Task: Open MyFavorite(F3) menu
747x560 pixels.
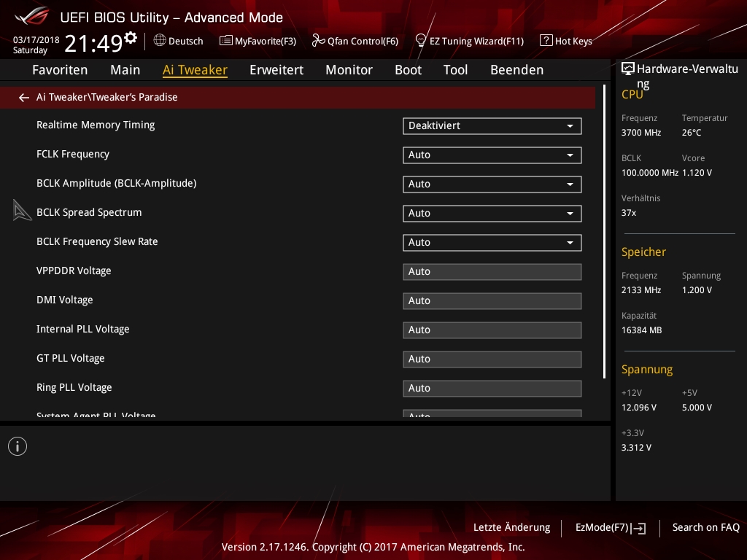Action: 258,41
